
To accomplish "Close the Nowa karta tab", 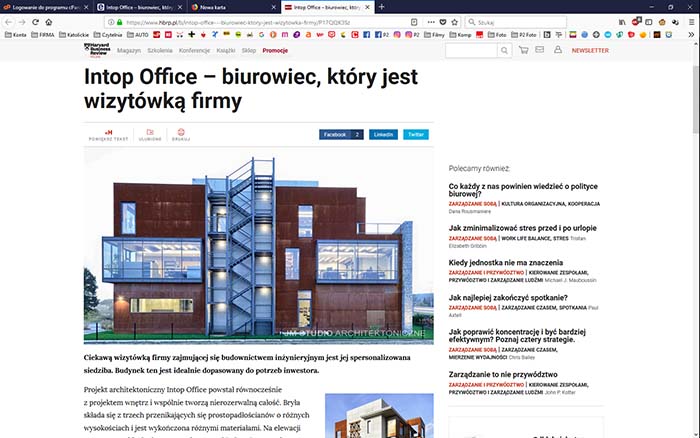I will (x=273, y=7).
